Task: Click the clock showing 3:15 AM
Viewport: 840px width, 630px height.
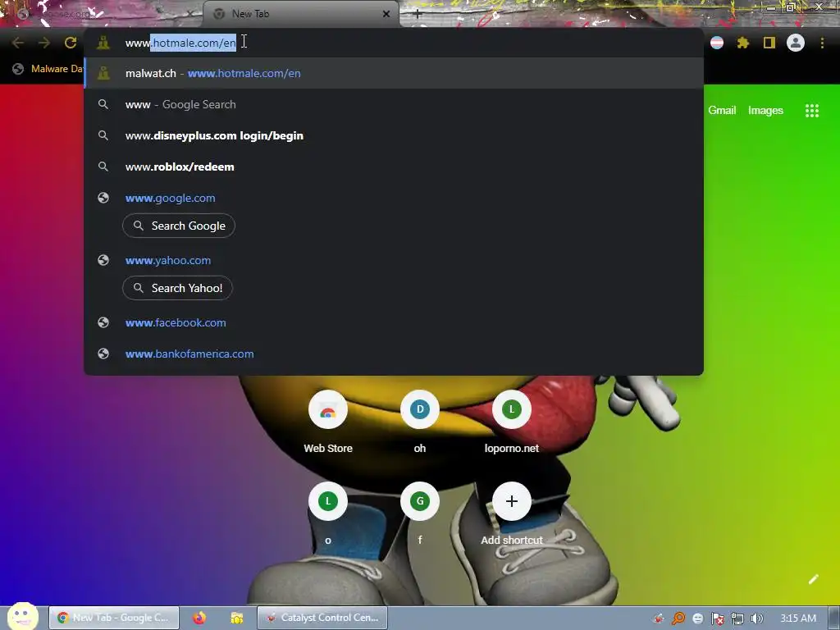Action: [797, 619]
